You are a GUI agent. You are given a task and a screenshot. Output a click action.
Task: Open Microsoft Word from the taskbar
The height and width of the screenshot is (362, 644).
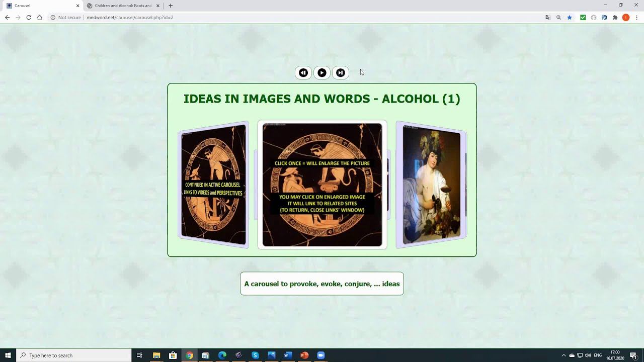(x=288, y=355)
